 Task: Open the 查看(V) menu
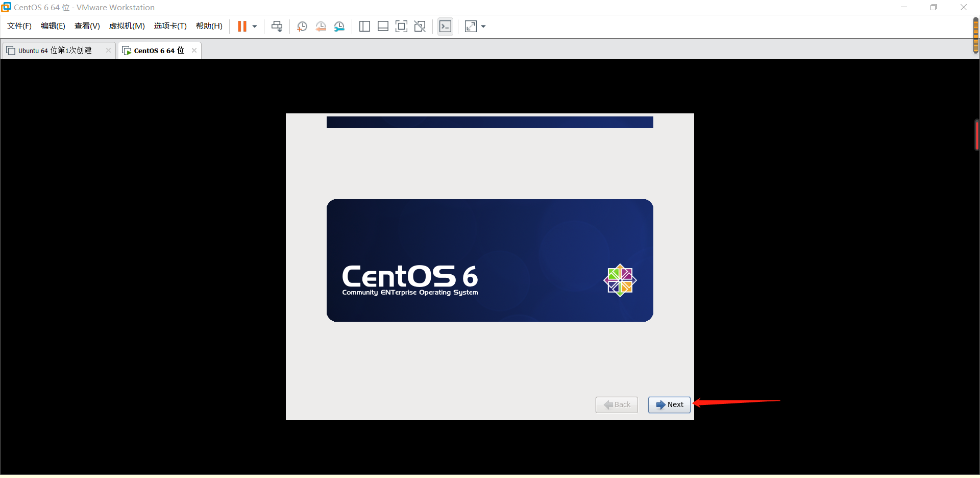(87, 26)
